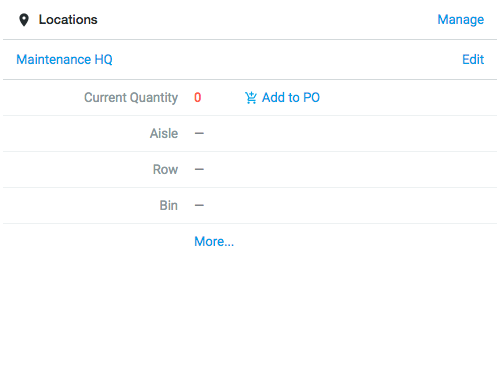
Task: Edit the Maintenance HQ location
Action: pyautogui.click(x=473, y=60)
